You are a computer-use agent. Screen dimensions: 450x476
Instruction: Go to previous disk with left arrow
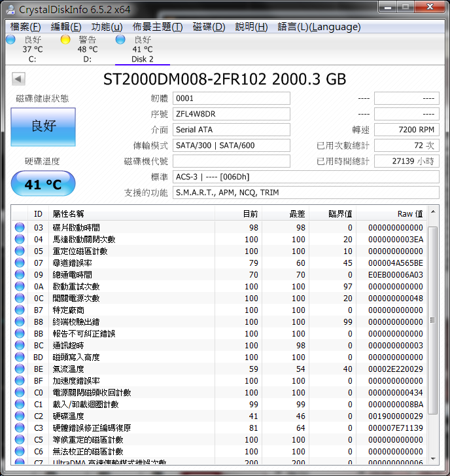[x=18, y=79]
